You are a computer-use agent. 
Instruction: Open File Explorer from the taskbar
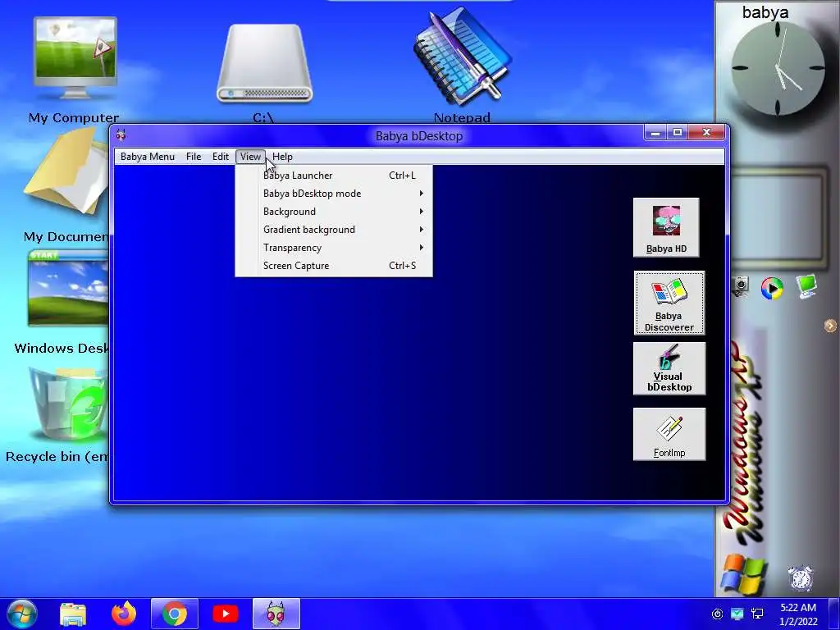(x=73, y=614)
